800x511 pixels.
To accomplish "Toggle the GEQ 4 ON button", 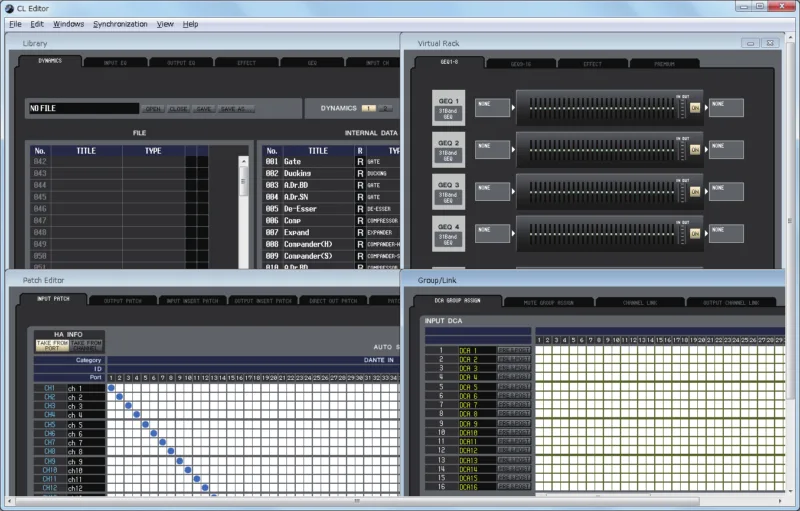I will [695, 234].
